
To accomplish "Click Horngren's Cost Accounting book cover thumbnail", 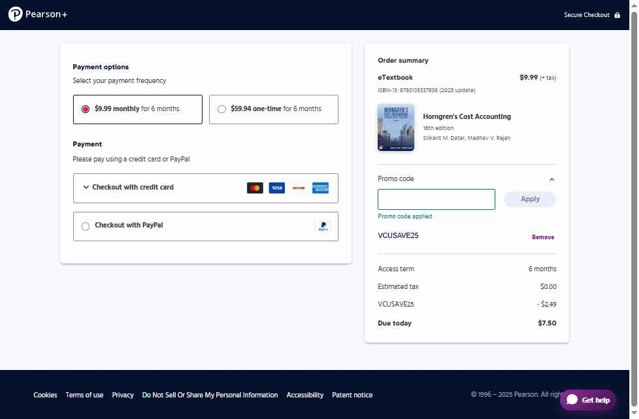I will point(396,128).
